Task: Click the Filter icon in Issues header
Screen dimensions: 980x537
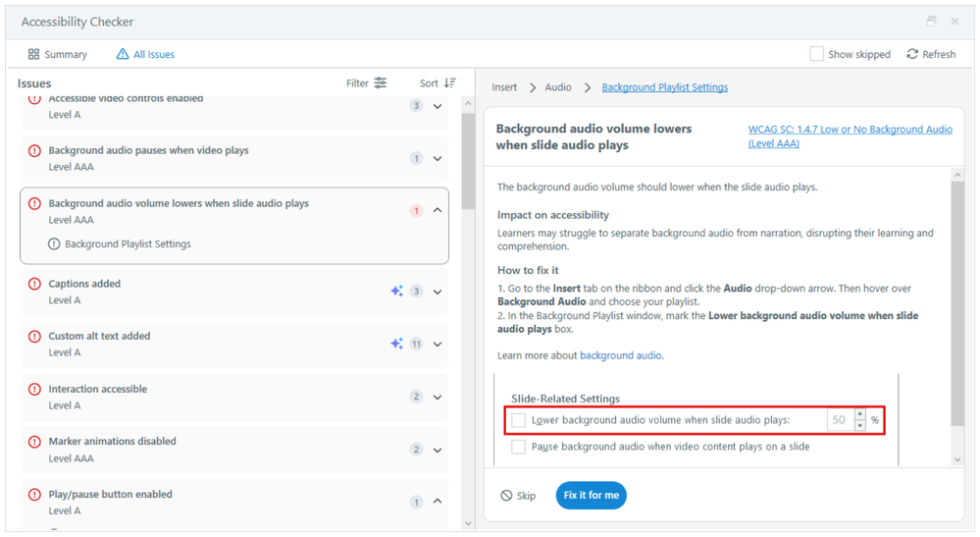Action: pyautogui.click(x=381, y=83)
